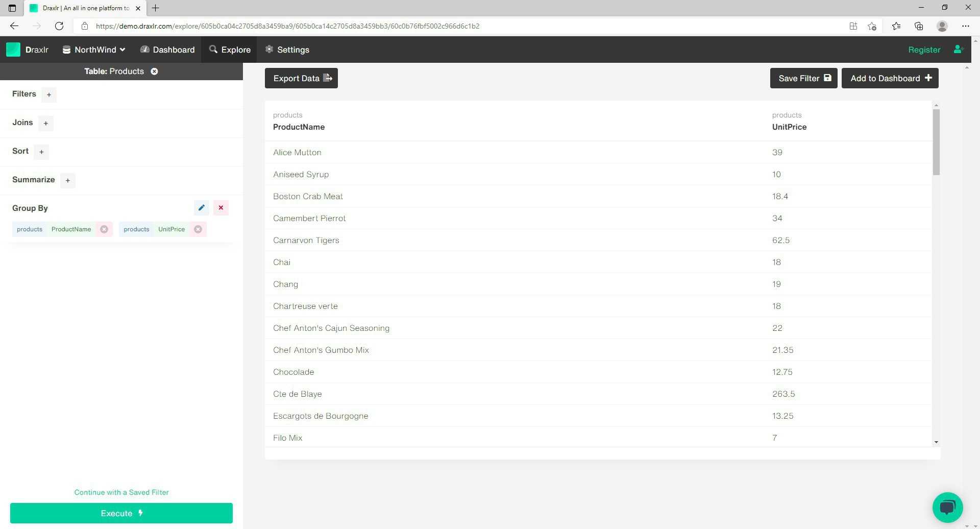View site information lock icon

85,26
